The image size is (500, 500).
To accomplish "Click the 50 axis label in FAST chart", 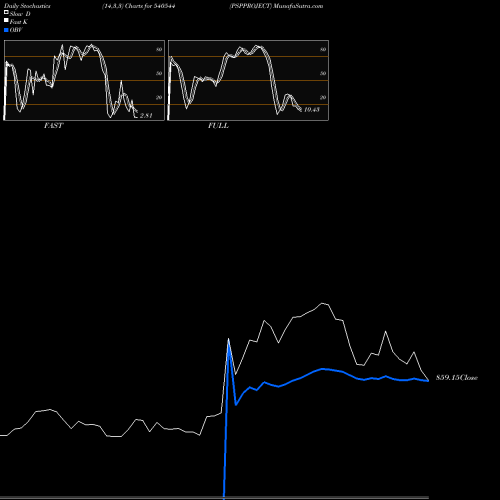I will [159, 74].
